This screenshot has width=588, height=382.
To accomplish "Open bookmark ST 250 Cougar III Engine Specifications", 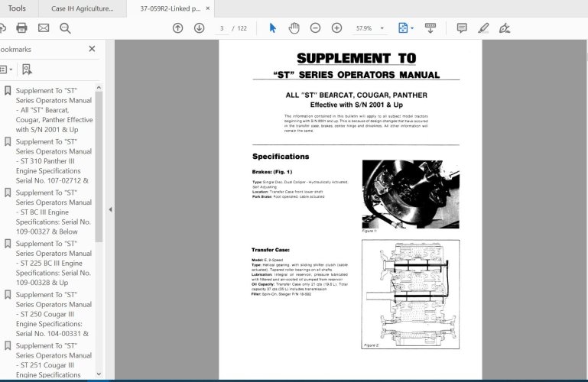I will click(54, 314).
